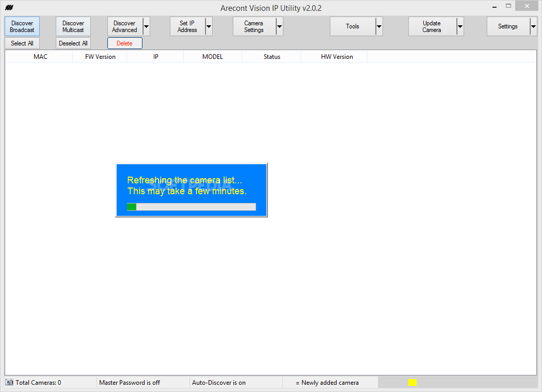Select All cameras

22,43
